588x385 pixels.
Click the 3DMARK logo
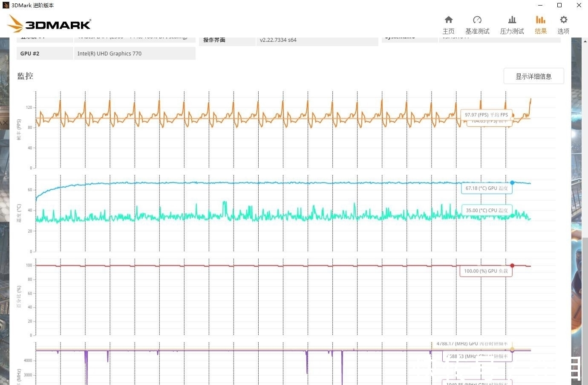tap(49, 24)
